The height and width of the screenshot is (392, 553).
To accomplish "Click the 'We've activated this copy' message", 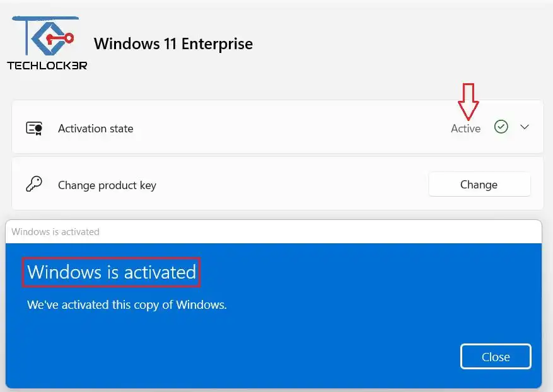I will tap(127, 305).
